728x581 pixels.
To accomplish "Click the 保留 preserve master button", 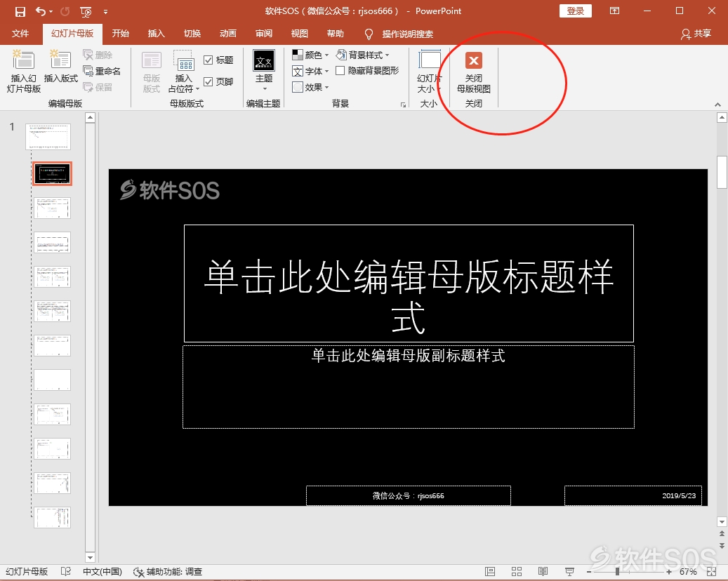I will pos(98,87).
